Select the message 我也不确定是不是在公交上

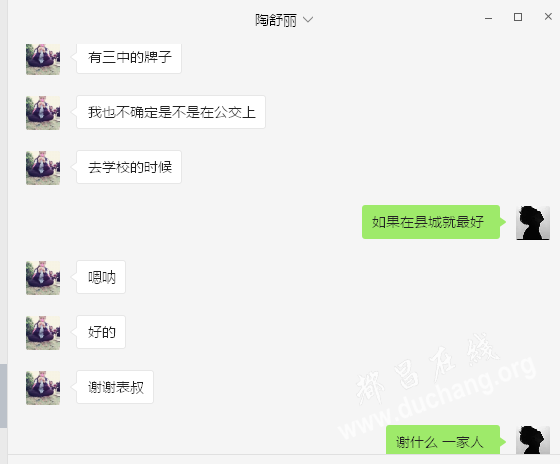tap(171, 112)
